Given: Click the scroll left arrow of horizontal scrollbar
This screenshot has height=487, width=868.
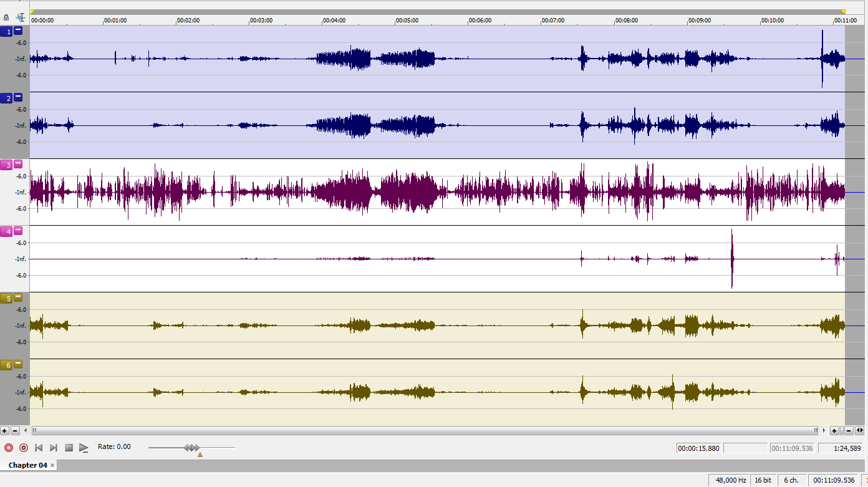Looking at the screenshot, I should (26, 430).
